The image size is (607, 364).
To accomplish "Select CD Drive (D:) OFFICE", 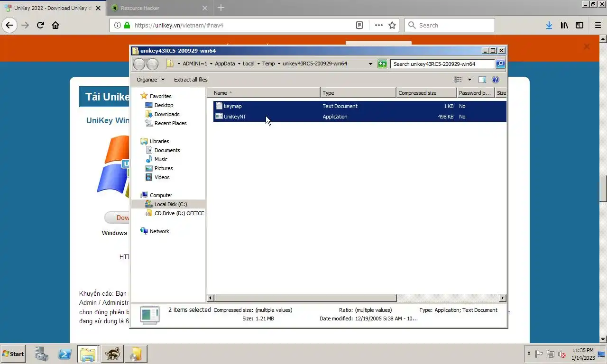I will 179,213.
